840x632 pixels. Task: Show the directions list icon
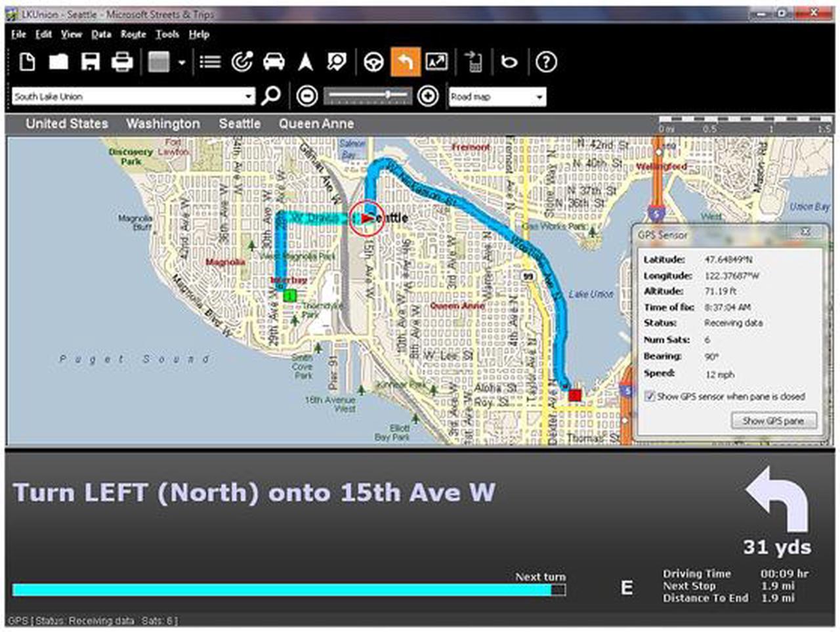coord(210,62)
